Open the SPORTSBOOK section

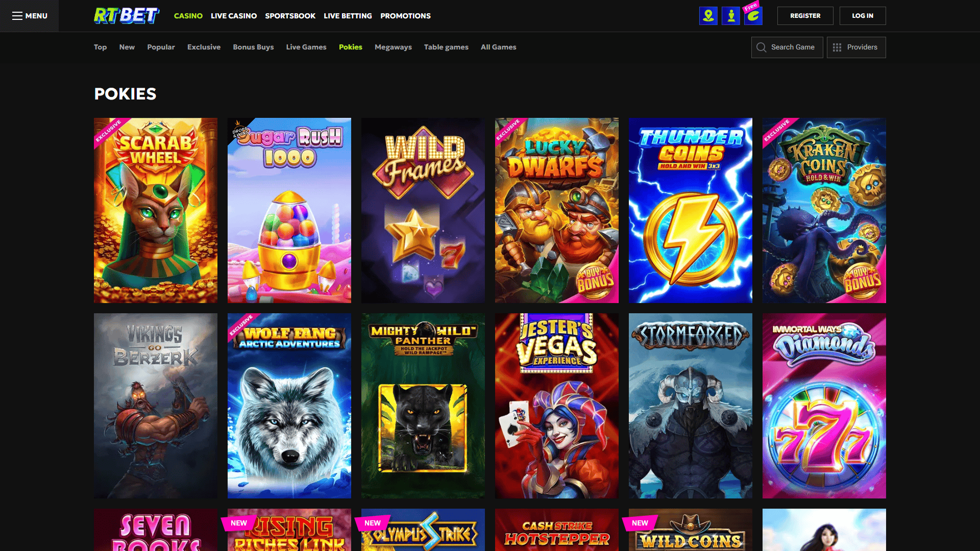[290, 16]
